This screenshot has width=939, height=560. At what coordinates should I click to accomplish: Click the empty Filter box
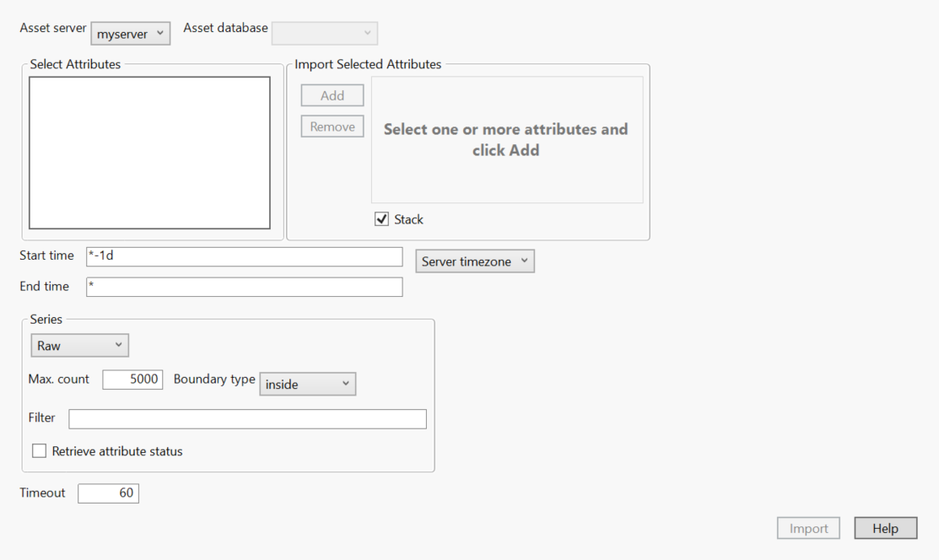[247, 418]
